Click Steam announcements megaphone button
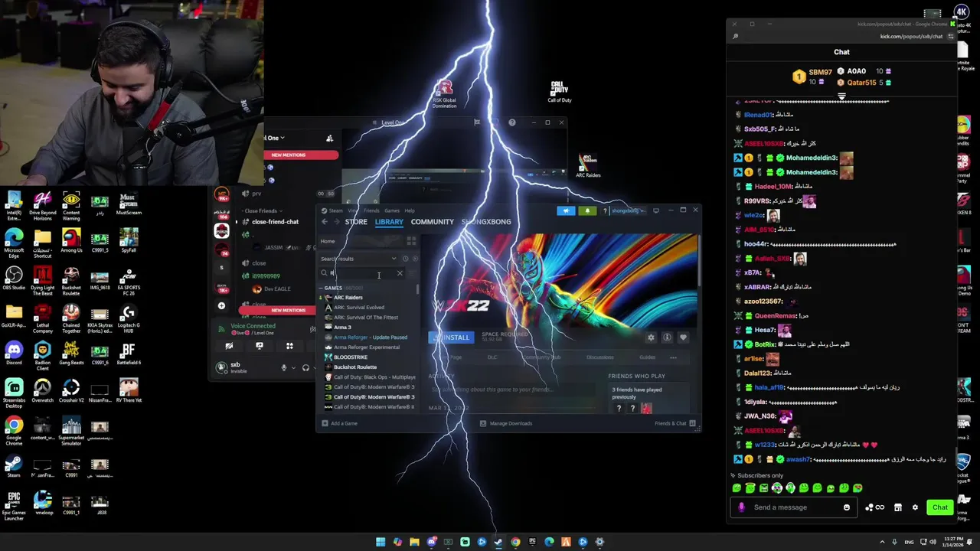980x551 pixels. pyautogui.click(x=566, y=210)
